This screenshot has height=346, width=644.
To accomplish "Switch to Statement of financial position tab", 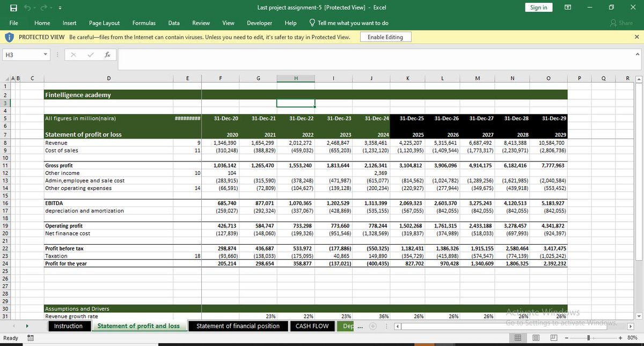I will click(x=238, y=326).
